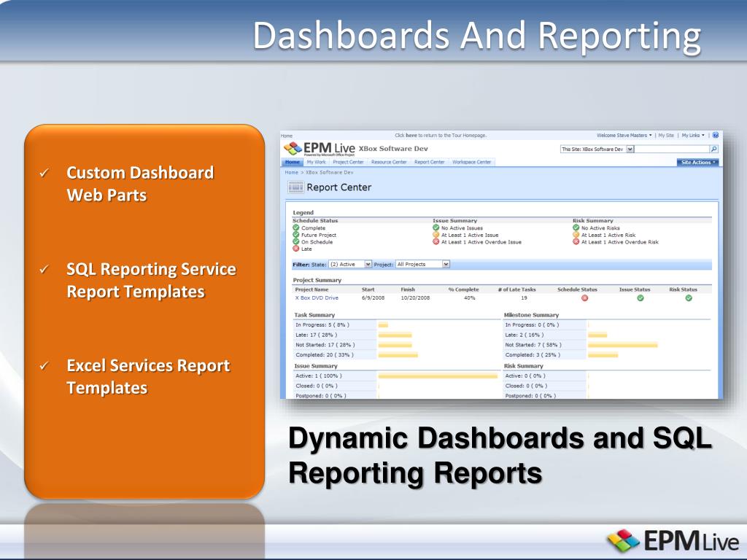This screenshot has height=560, width=747.
Task: Expand the My Links menu
Action: (x=693, y=135)
